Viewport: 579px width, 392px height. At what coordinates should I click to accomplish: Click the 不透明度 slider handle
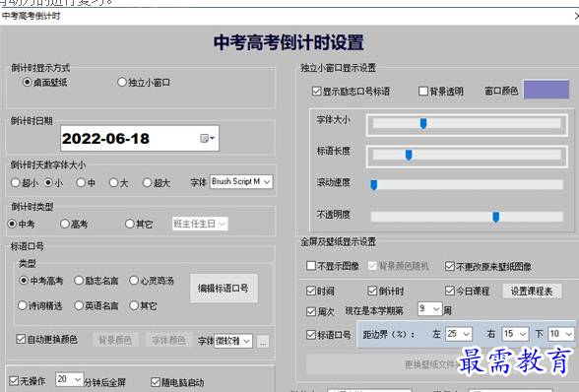point(496,218)
